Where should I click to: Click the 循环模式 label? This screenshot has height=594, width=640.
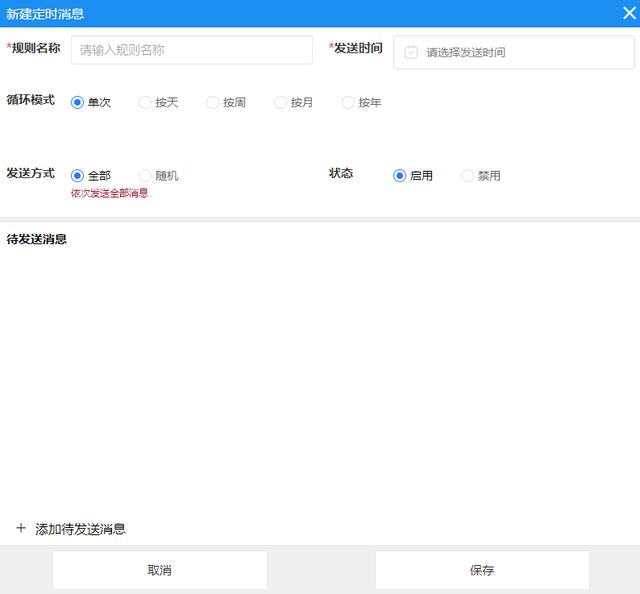31,100
